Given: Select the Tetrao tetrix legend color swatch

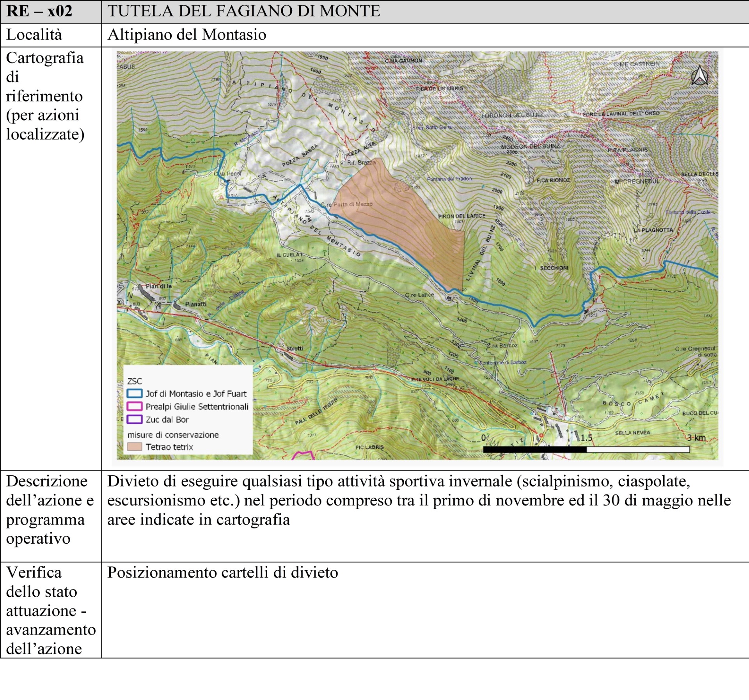Looking at the screenshot, I should point(134,447).
